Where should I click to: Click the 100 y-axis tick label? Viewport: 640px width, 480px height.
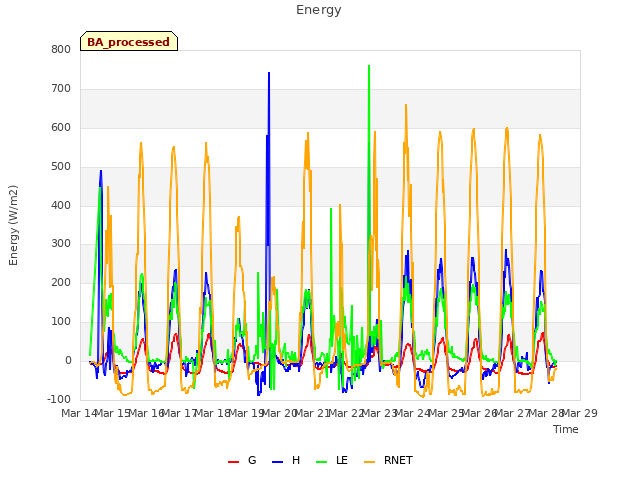[x=61, y=321]
